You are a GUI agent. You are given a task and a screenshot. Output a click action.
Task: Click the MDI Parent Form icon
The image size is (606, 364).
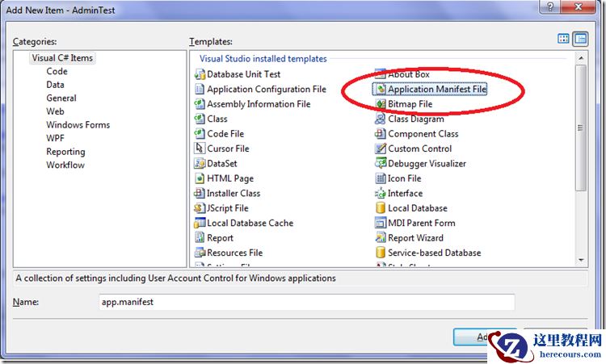(381, 223)
